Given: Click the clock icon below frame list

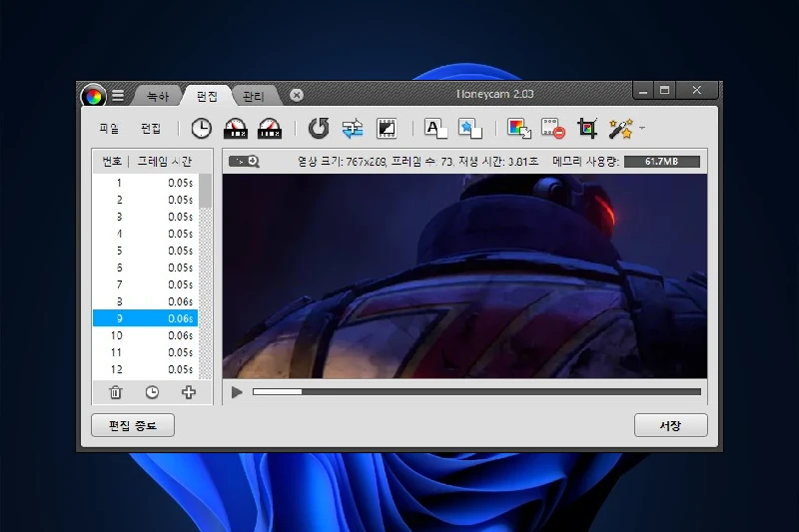Looking at the screenshot, I should click(152, 392).
